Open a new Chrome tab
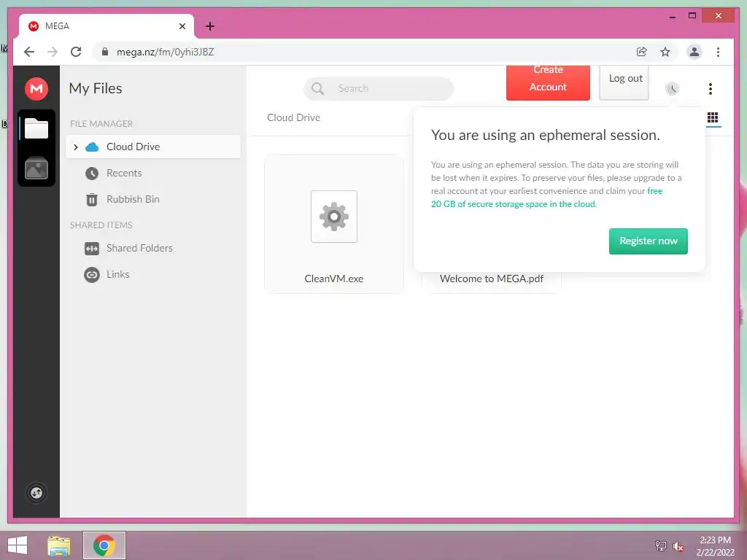This screenshot has height=560, width=747. click(210, 26)
